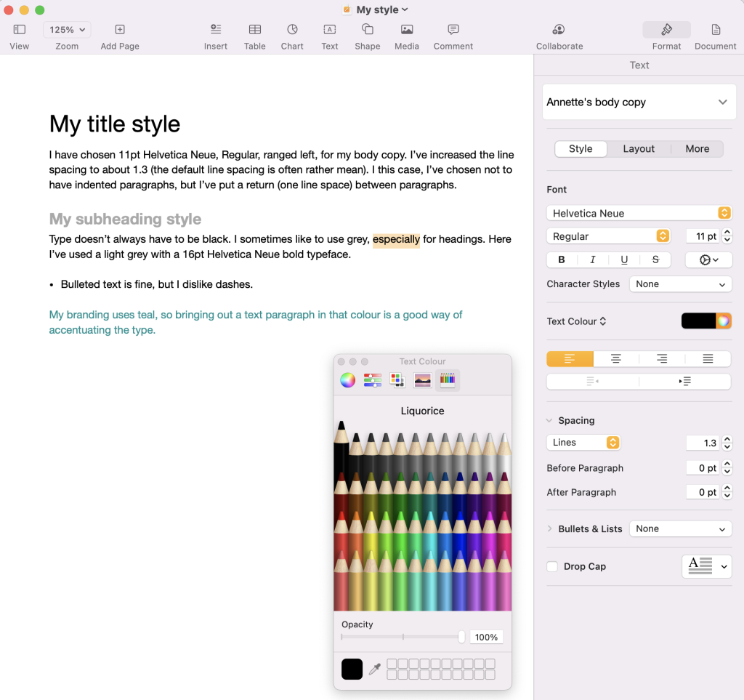Open the Regular typeface dropdown
The image size is (744, 700).
(608, 236)
